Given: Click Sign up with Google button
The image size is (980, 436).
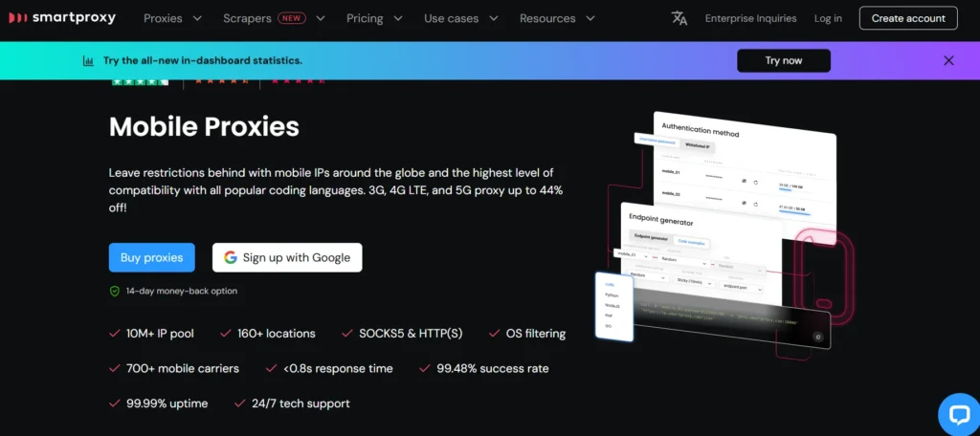Looking at the screenshot, I should point(287,257).
